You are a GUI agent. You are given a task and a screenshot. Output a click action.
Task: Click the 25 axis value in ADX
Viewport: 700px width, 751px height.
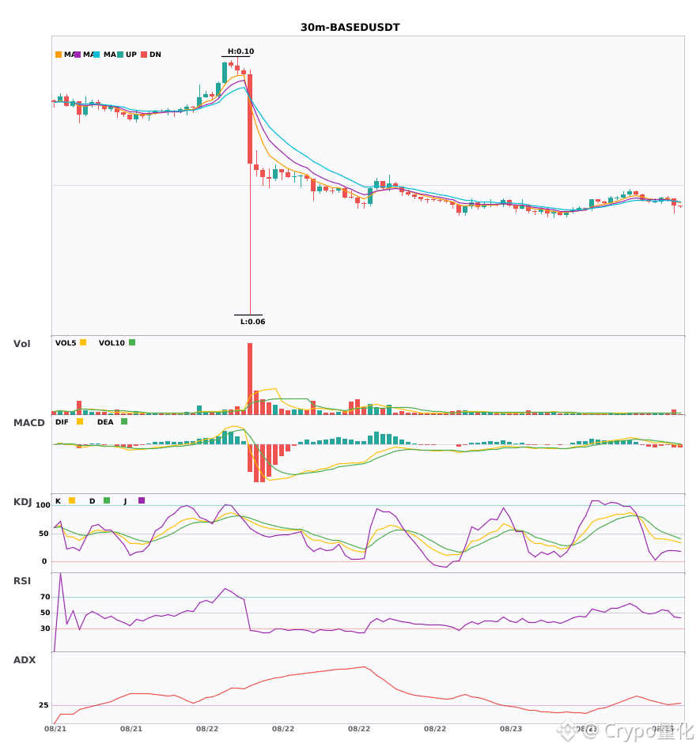[44, 705]
